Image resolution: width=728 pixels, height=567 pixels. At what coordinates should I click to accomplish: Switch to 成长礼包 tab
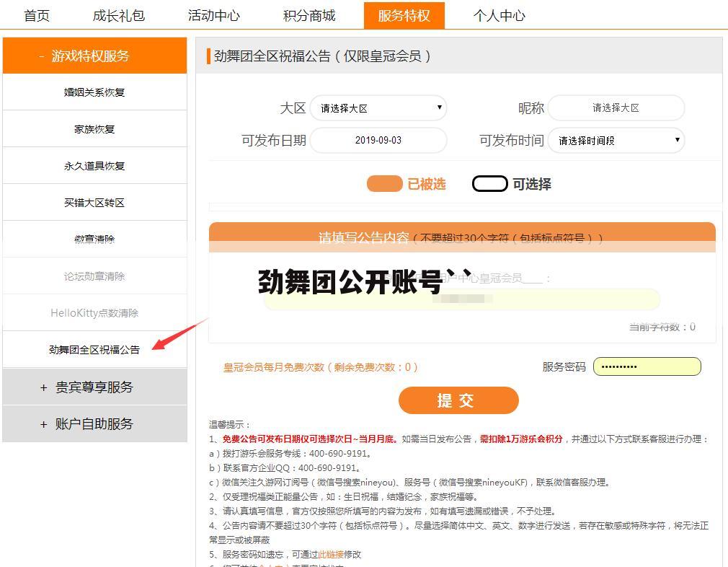[119, 15]
